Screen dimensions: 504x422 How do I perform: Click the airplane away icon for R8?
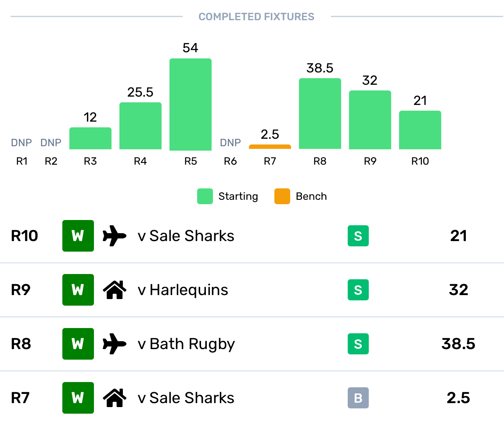(115, 344)
